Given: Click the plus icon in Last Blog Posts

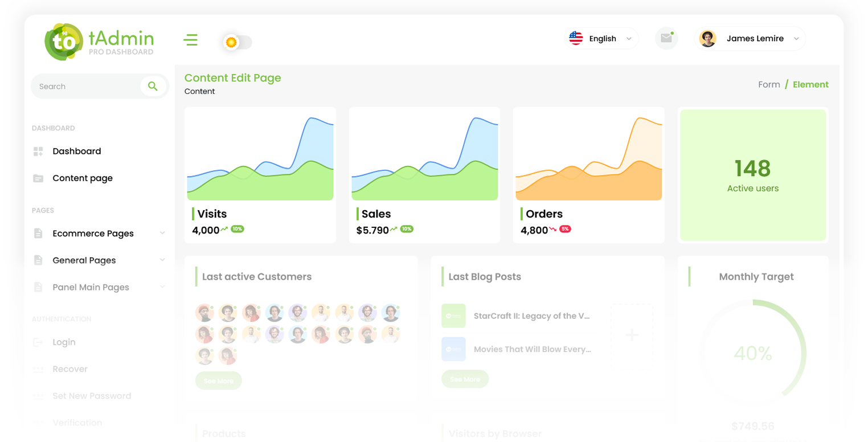Looking at the screenshot, I should [632, 334].
